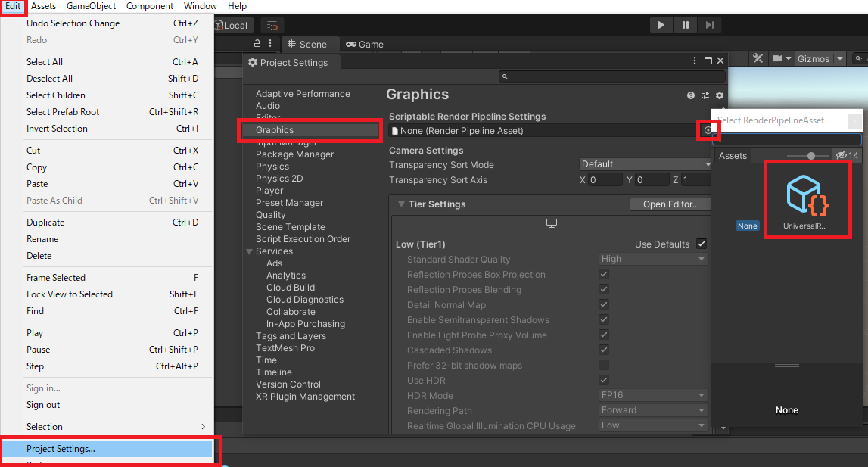
Task: Click the Render Pipeline Asset object picker
Action: [708, 130]
